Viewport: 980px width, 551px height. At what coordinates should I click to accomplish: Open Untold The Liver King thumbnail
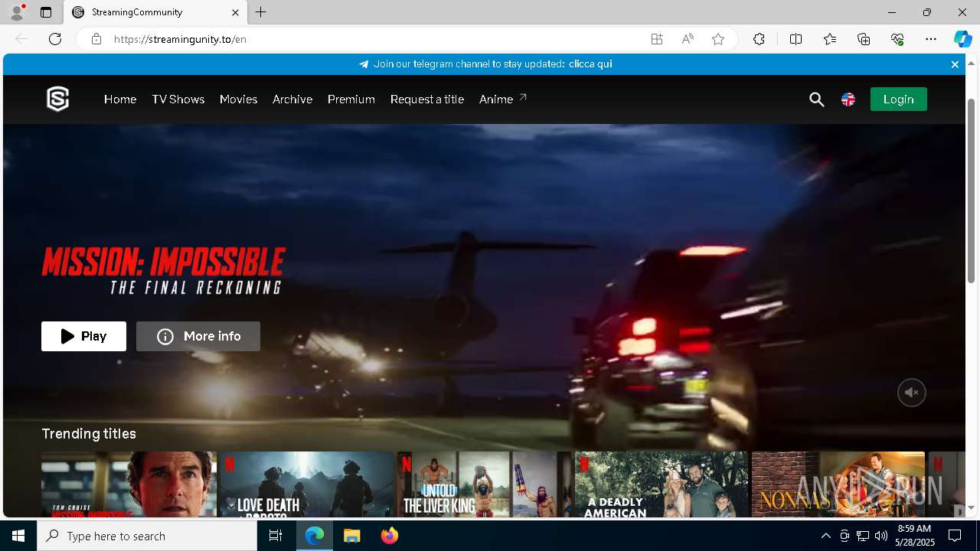point(484,484)
